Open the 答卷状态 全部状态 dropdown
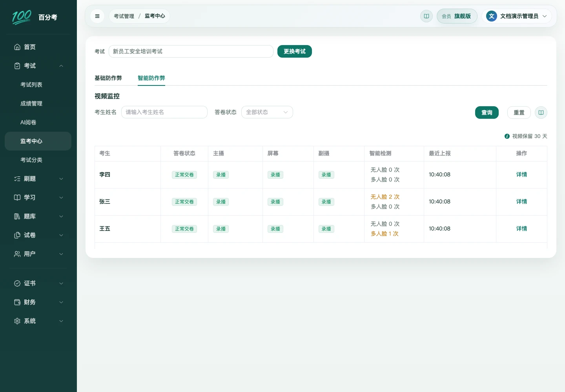Image resolution: width=565 pixels, height=392 pixels. pos(267,112)
